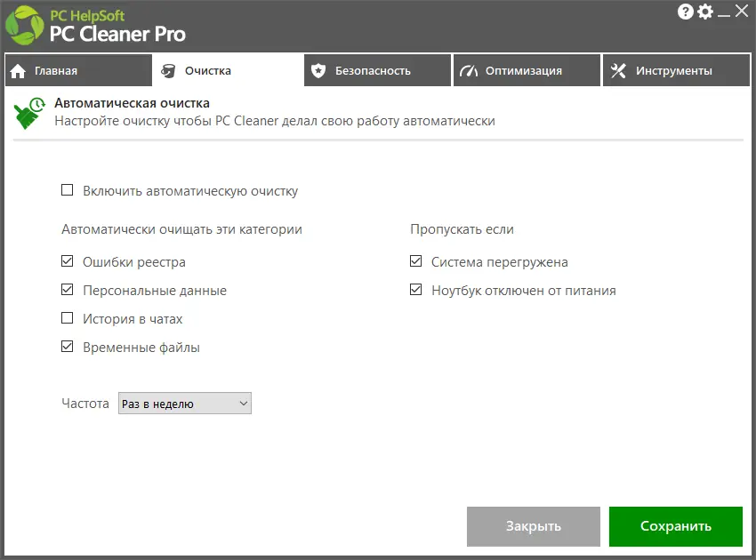
Task: Select the Очистка tab
Action: (228, 70)
